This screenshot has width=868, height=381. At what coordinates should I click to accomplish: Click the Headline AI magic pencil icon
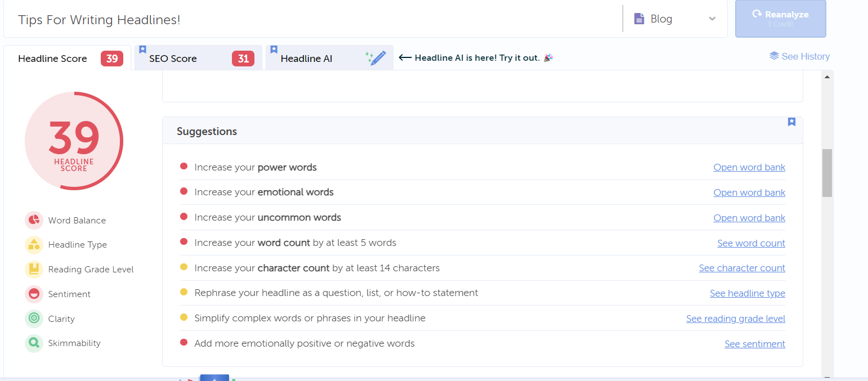pos(375,58)
